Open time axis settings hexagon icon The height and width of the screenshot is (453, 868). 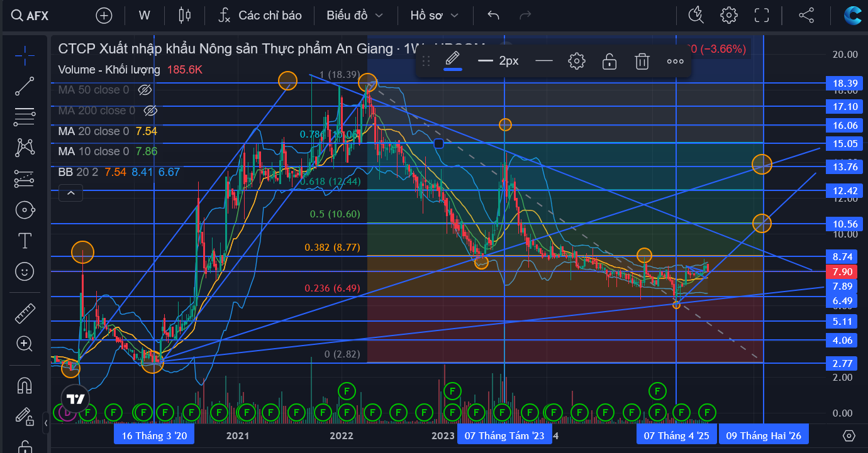pyautogui.click(x=849, y=435)
